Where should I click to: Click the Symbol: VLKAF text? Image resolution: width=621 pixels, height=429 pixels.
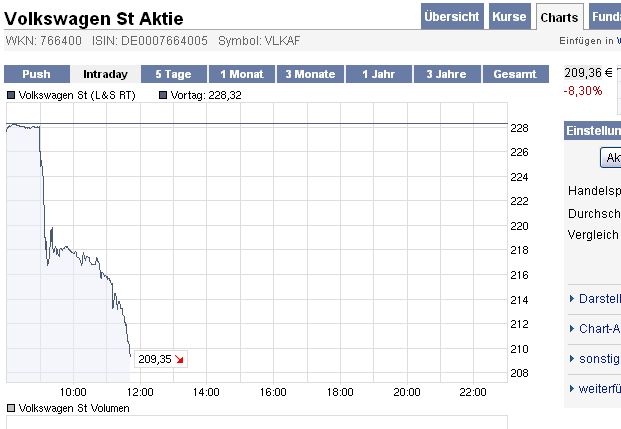(x=259, y=41)
